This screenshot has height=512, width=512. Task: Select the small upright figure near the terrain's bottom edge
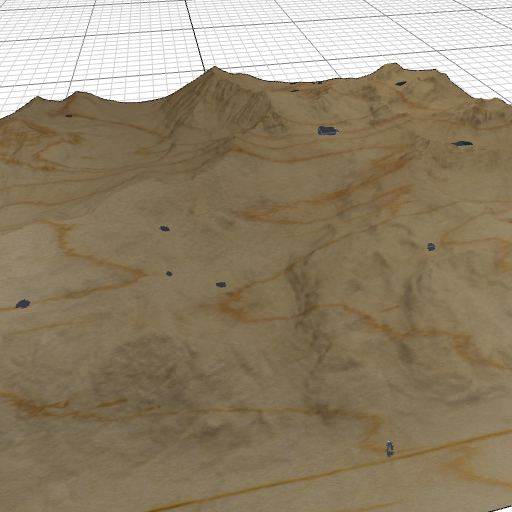pyautogui.click(x=389, y=448)
